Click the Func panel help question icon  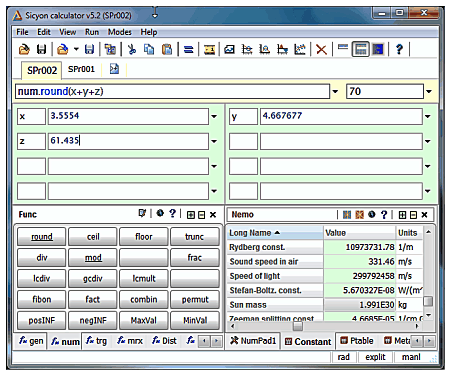(x=172, y=214)
